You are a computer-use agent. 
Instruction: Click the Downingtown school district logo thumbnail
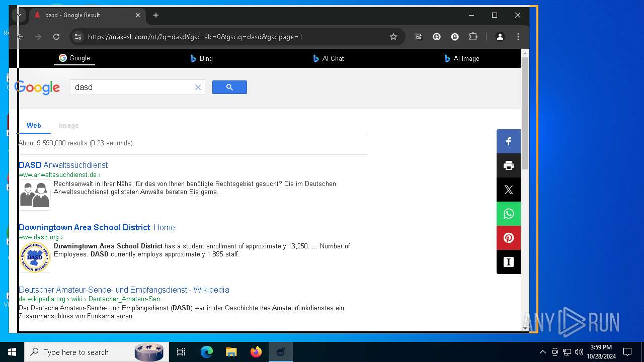(34, 257)
